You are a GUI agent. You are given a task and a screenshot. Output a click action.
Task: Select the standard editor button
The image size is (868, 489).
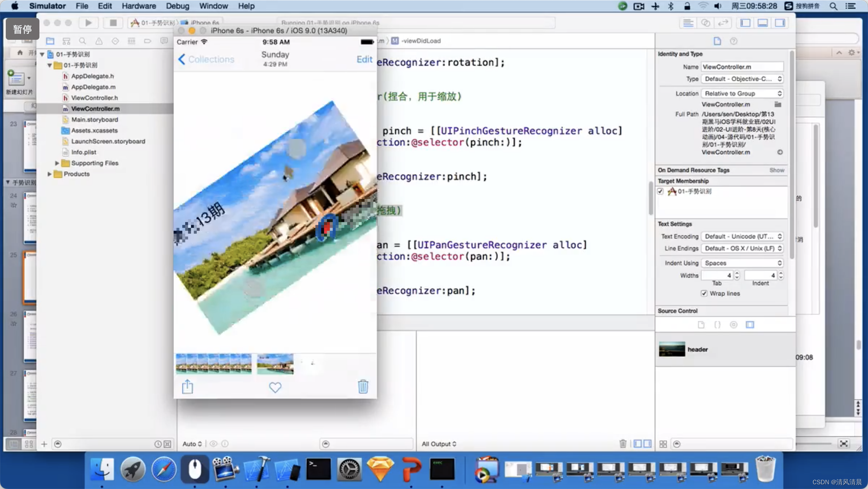(688, 23)
